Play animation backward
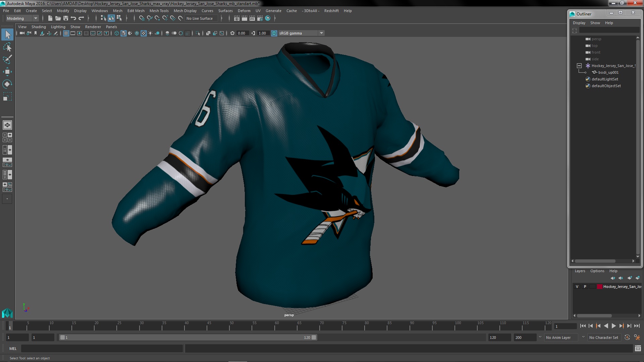This screenshot has height=362, width=644. (x=606, y=326)
